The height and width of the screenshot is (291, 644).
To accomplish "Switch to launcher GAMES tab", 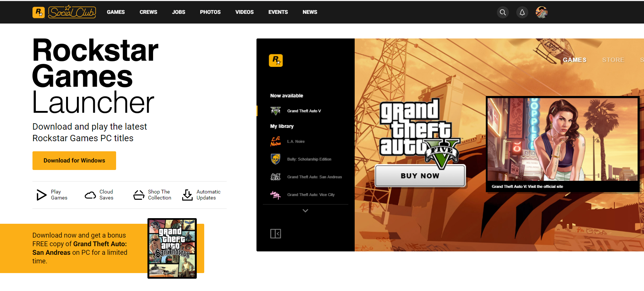I will 575,60.
